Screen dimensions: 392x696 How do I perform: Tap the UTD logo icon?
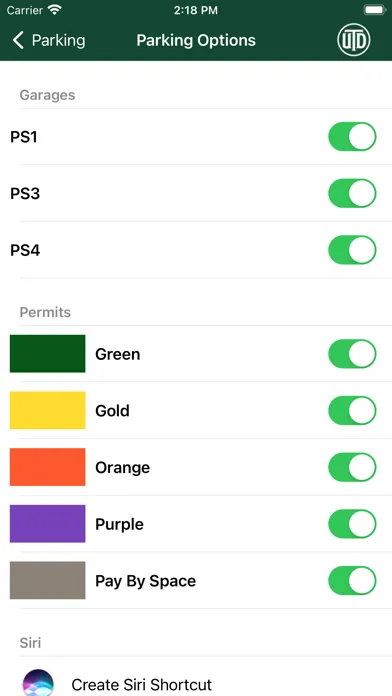coord(354,40)
